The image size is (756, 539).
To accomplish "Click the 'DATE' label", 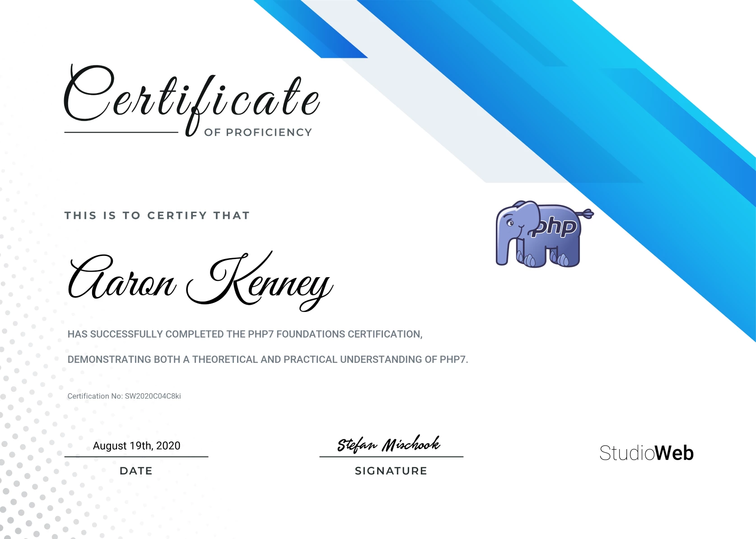I will tap(136, 471).
